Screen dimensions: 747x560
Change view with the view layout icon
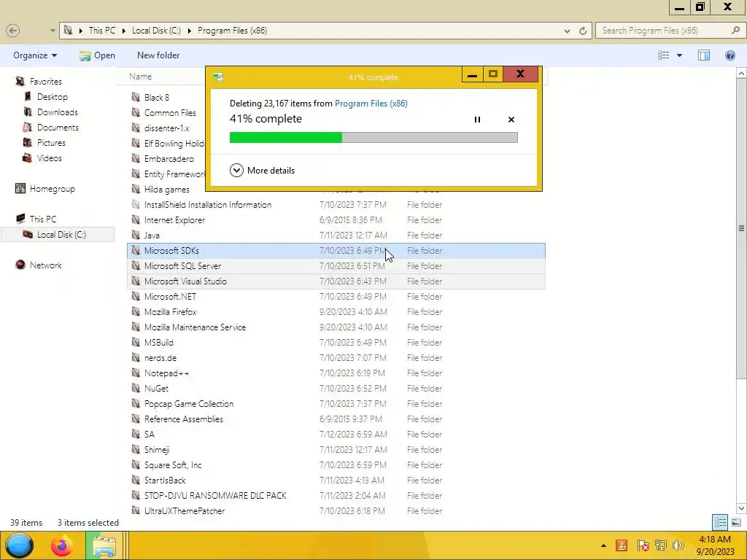664,55
